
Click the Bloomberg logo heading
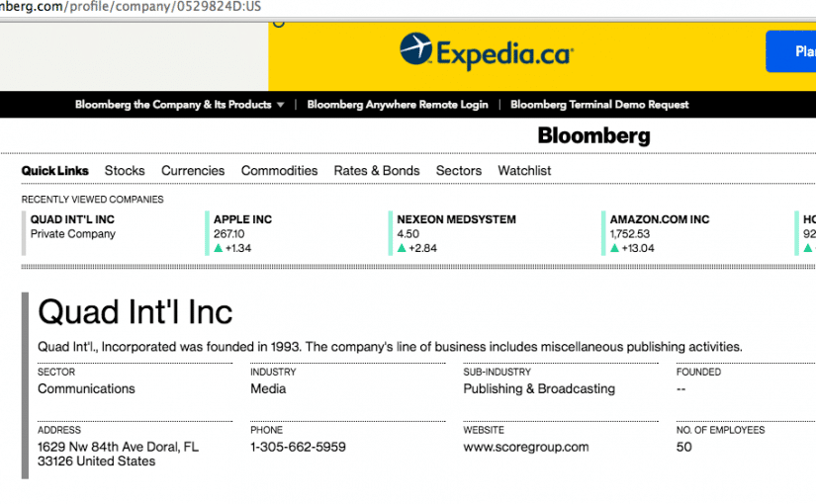(x=593, y=135)
